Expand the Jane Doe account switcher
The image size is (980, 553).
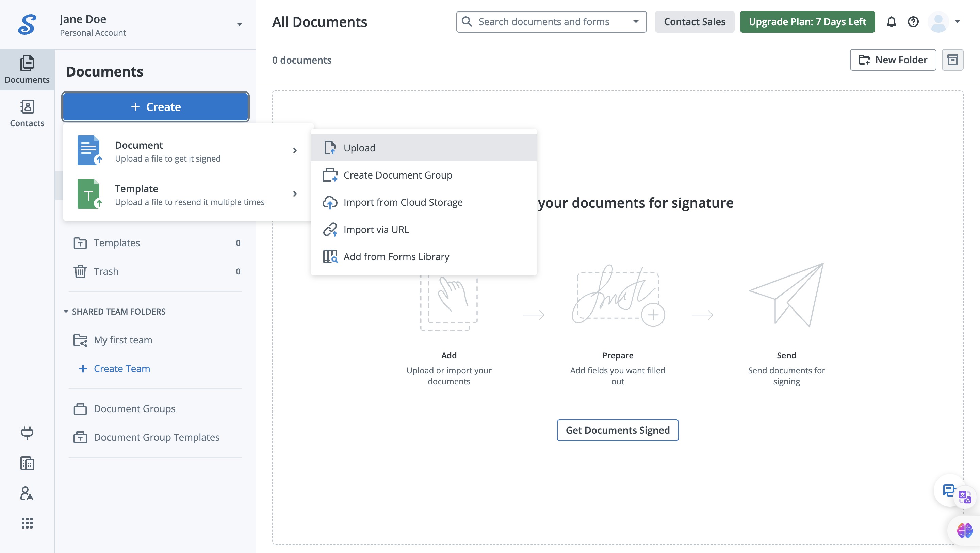pyautogui.click(x=239, y=24)
